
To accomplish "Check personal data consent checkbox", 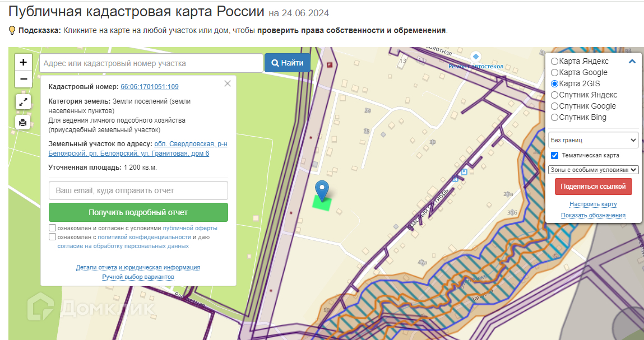I will tap(53, 237).
